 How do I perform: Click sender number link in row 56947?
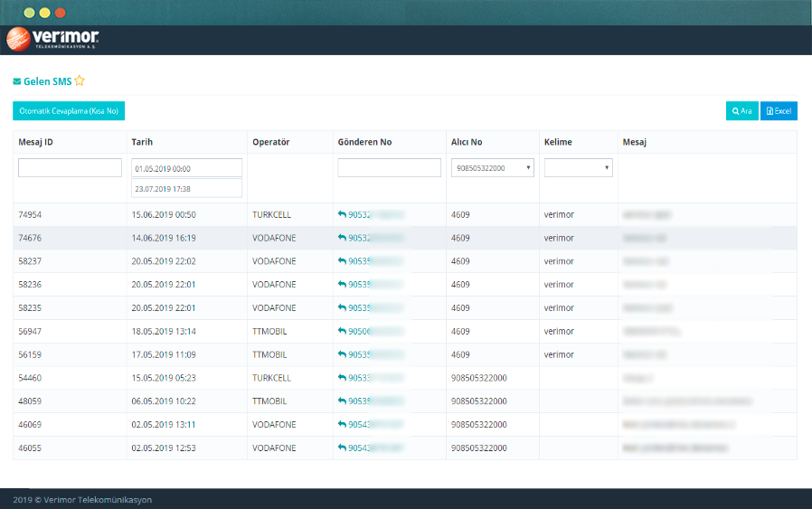tap(376, 332)
